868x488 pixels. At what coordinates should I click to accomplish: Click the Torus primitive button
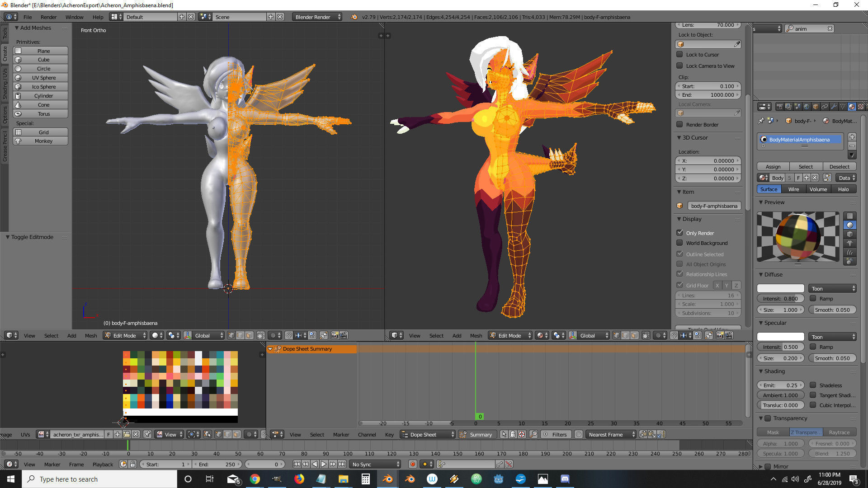41,114
